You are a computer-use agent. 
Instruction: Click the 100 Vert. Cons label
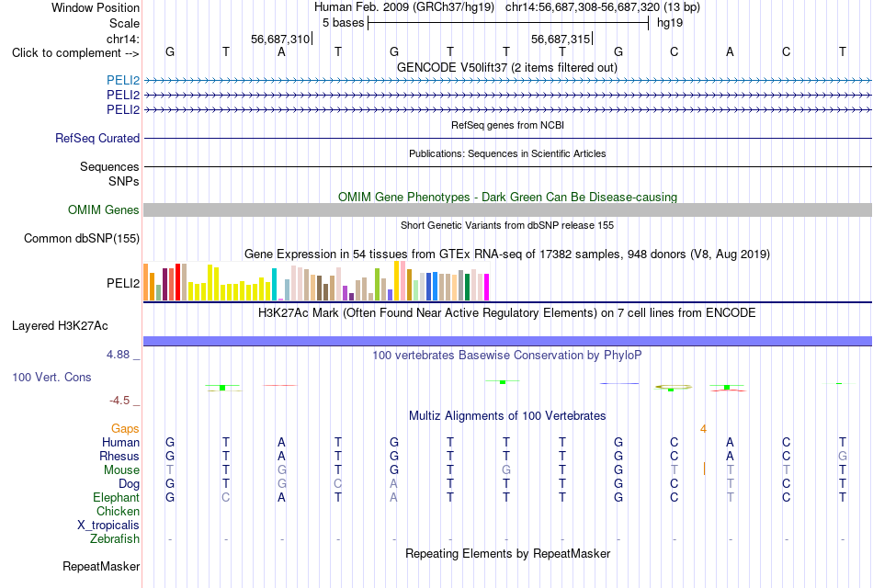pos(51,377)
